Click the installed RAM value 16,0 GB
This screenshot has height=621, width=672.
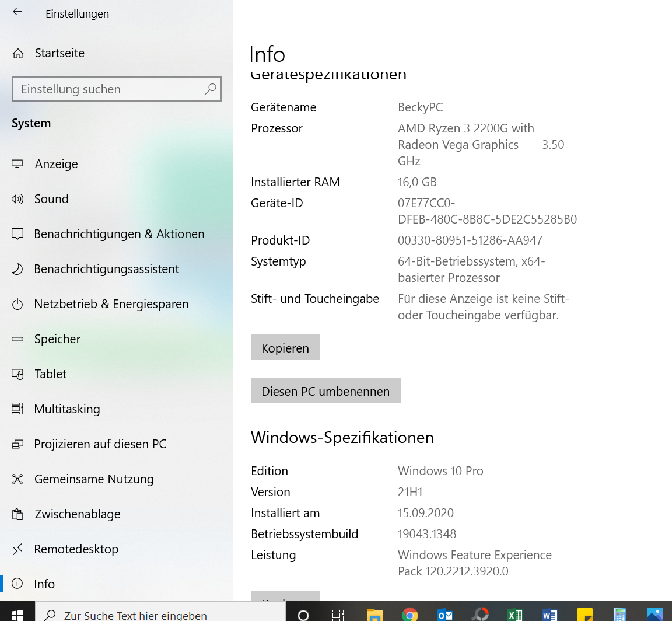pos(417,182)
